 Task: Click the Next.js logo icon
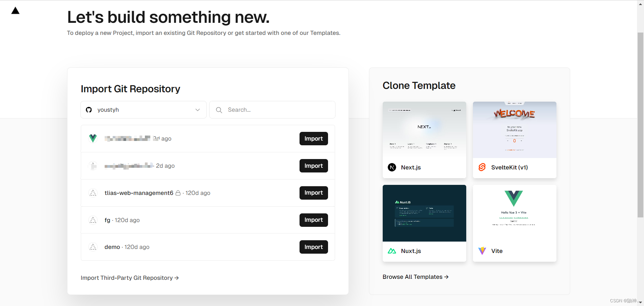coord(392,167)
